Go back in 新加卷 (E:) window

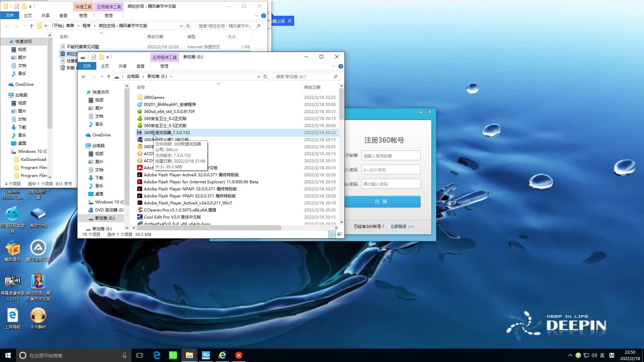coord(84,76)
